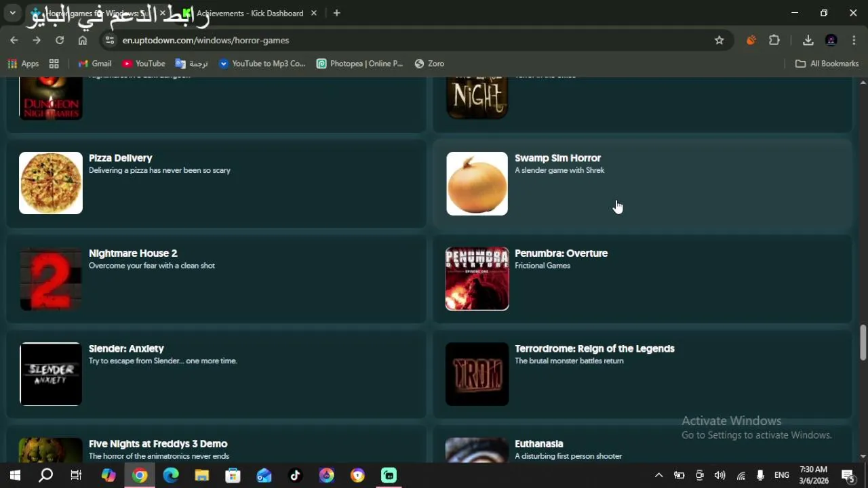Open a new browser tab
868x488 pixels.
[336, 13]
